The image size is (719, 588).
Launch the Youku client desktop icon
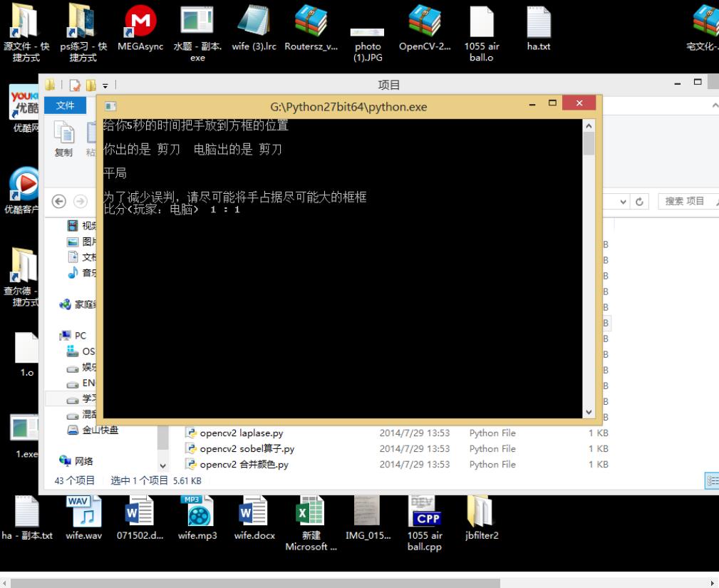pos(22,190)
